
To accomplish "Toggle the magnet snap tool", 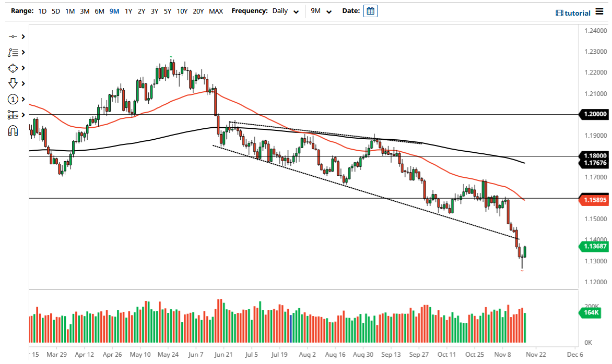I will coord(13,131).
